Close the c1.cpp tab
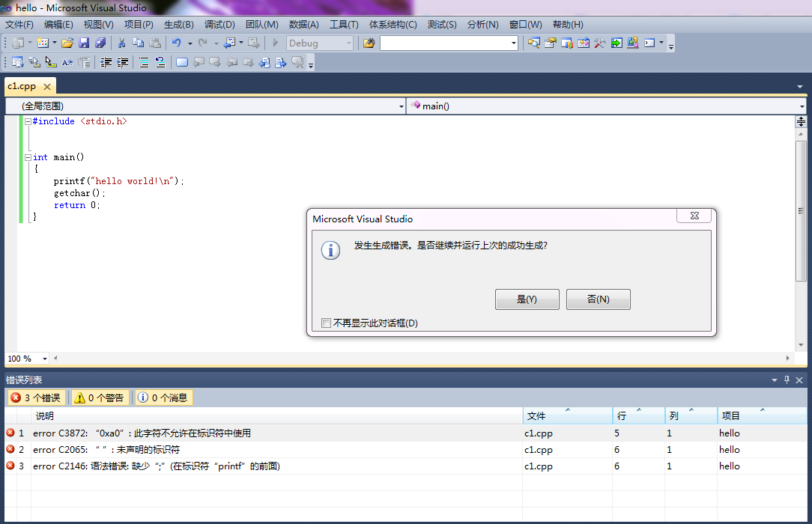The image size is (812, 524). click(x=47, y=86)
